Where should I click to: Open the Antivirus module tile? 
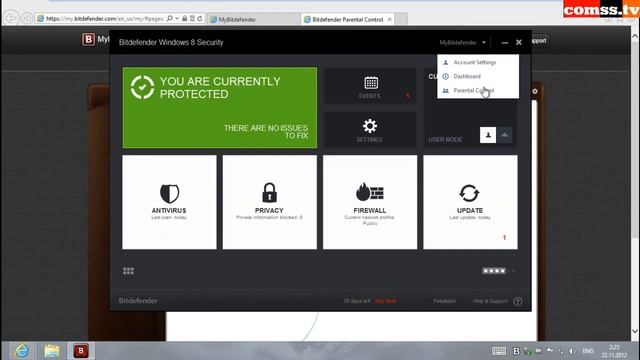169,202
